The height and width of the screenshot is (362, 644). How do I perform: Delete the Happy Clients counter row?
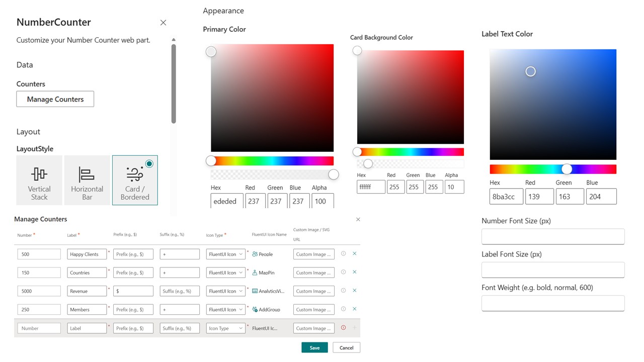pyautogui.click(x=355, y=254)
